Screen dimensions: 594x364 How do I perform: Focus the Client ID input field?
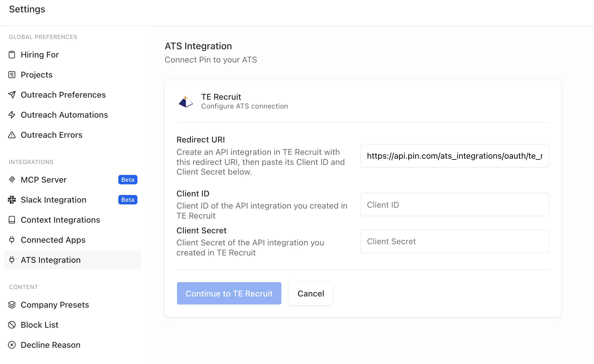pos(454,205)
